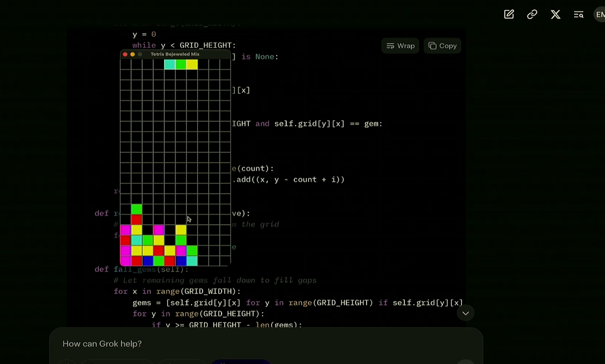
Task: Click the green gem in the falling piece
Action: pyautogui.click(x=181, y=64)
